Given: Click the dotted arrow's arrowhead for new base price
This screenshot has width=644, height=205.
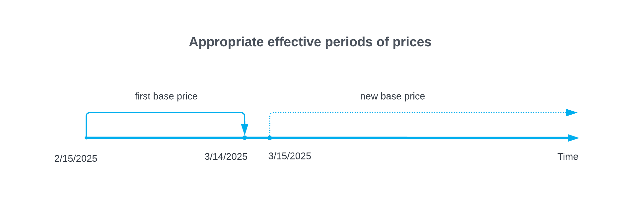Looking at the screenshot, I should pyautogui.click(x=571, y=113).
